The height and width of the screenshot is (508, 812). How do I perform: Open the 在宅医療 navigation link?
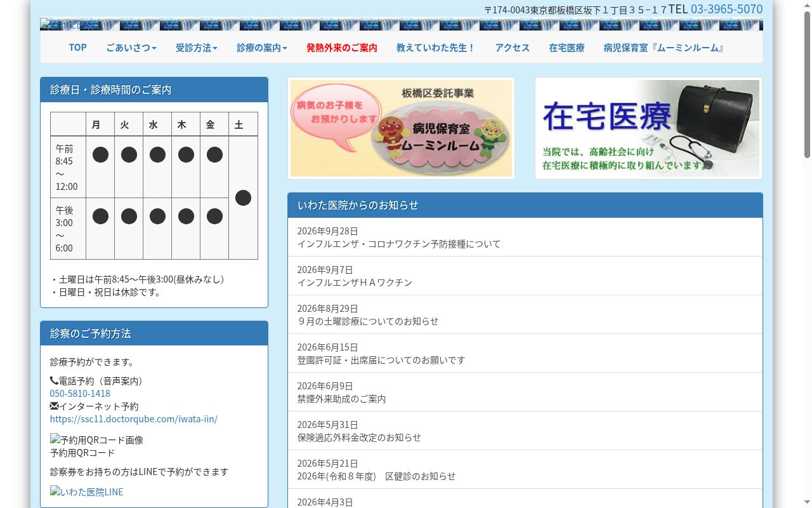pyautogui.click(x=566, y=48)
